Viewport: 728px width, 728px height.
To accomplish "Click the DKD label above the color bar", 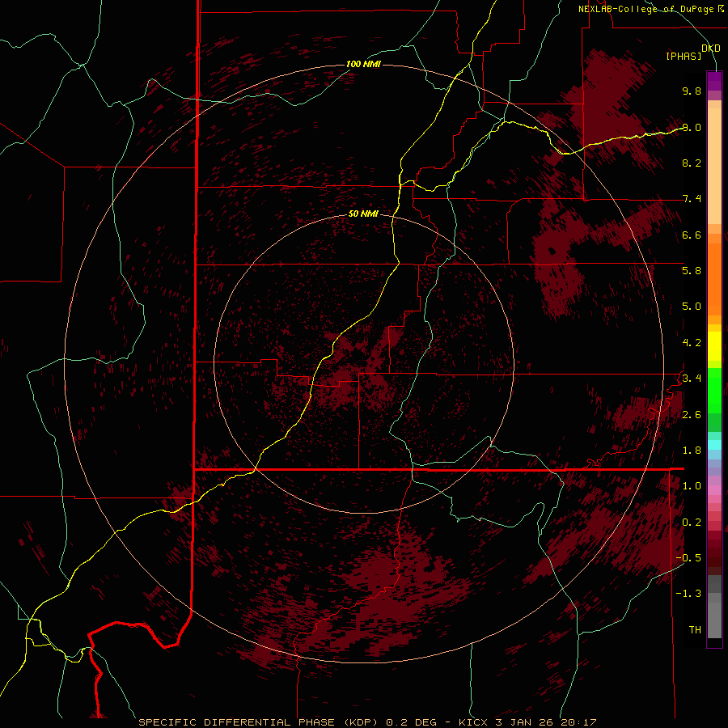I will coord(711,48).
